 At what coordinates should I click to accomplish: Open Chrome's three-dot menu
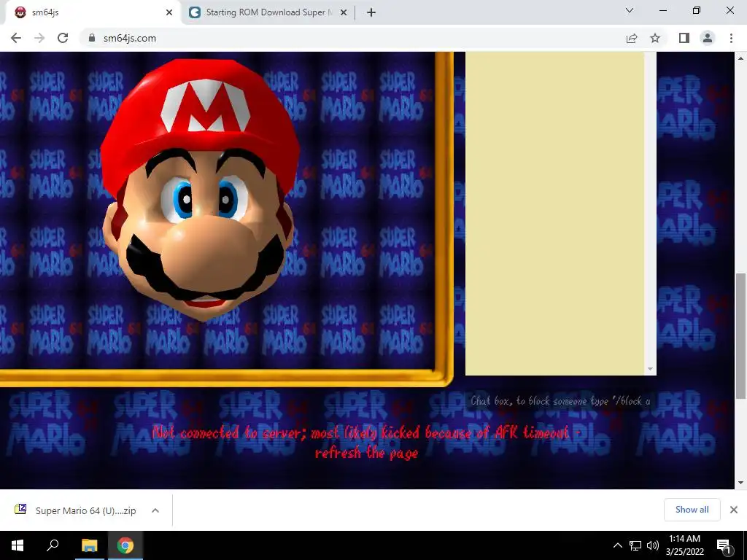[731, 38]
